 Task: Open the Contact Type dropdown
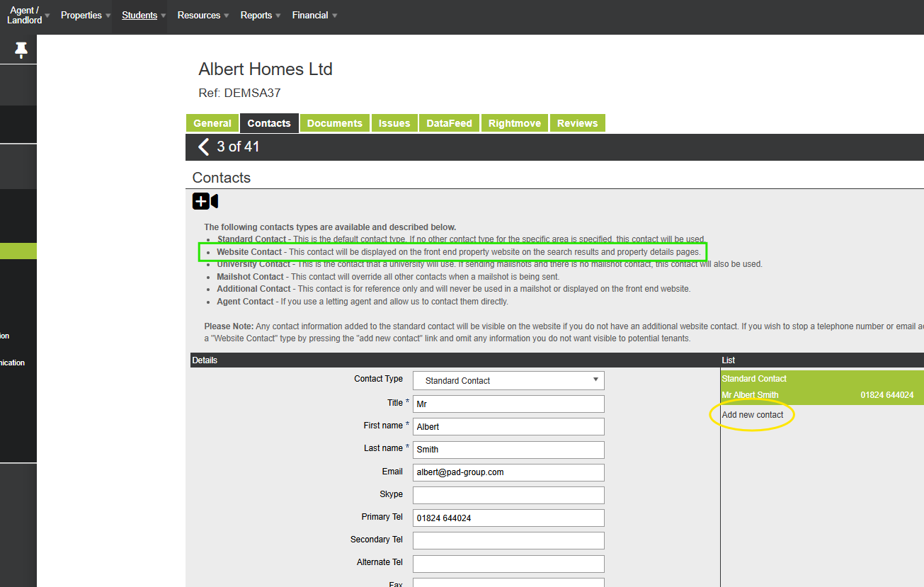pyautogui.click(x=508, y=380)
